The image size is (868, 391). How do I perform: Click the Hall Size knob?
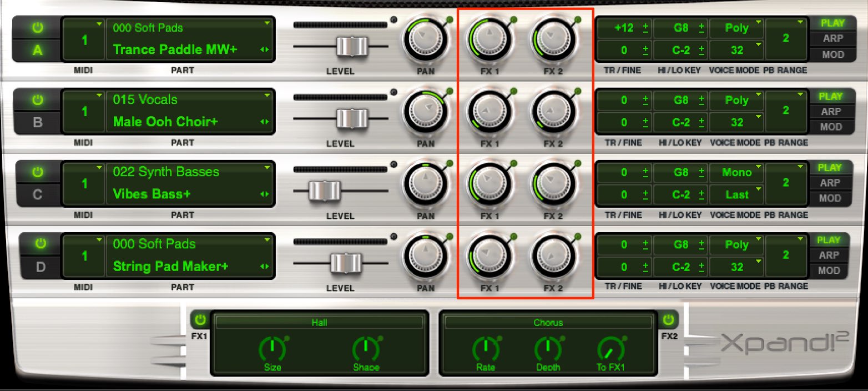[x=272, y=348]
